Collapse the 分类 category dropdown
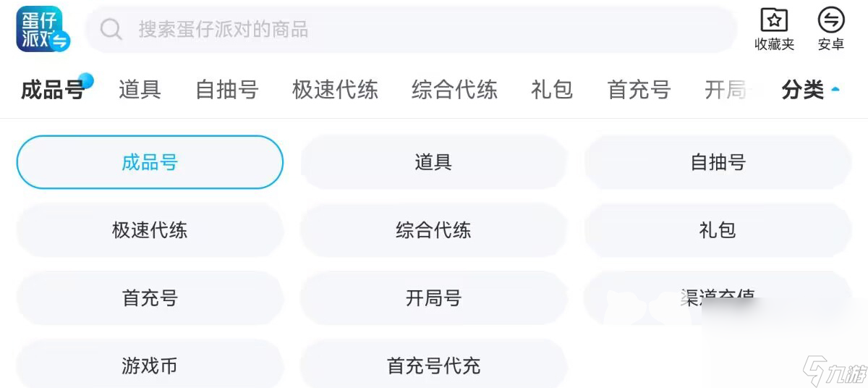Screen dimensions: 868x388 pyautogui.click(x=810, y=90)
